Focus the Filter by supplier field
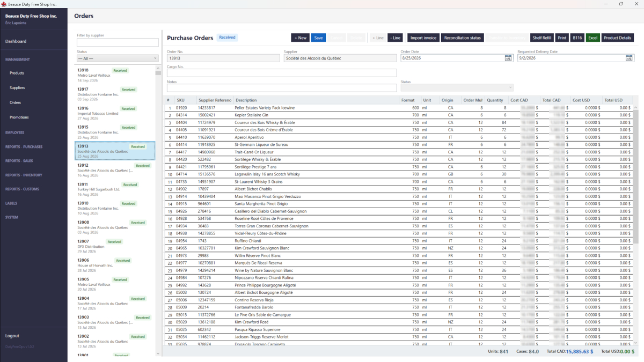This screenshot has width=644, height=362. [x=118, y=42]
